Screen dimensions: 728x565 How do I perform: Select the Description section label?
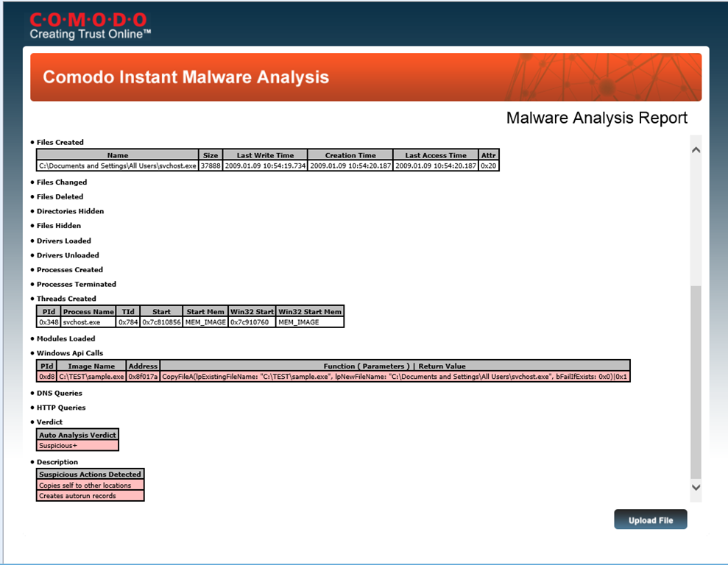[57, 462]
